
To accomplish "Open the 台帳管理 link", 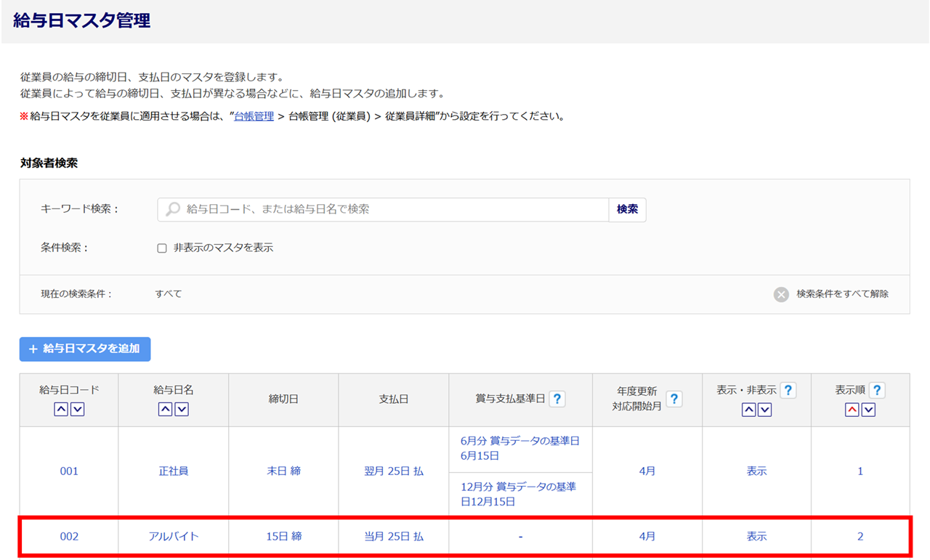I will (254, 116).
